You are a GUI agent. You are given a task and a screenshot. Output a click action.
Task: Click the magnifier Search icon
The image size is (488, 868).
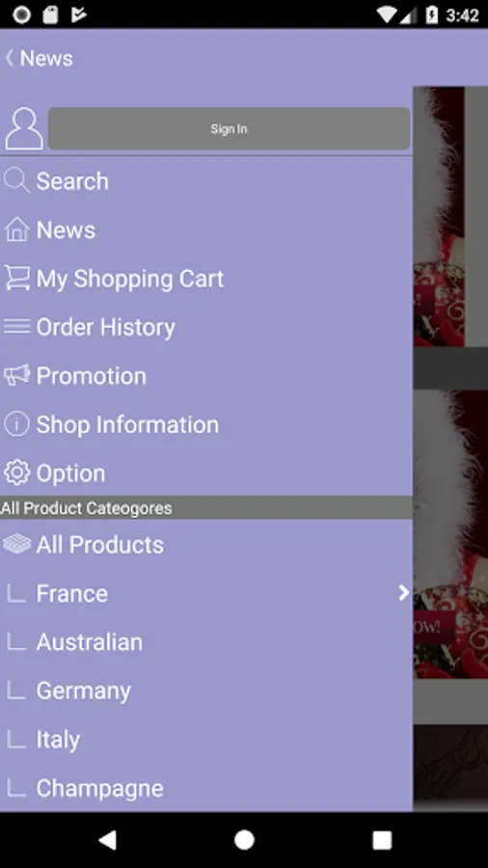tap(16, 181)
